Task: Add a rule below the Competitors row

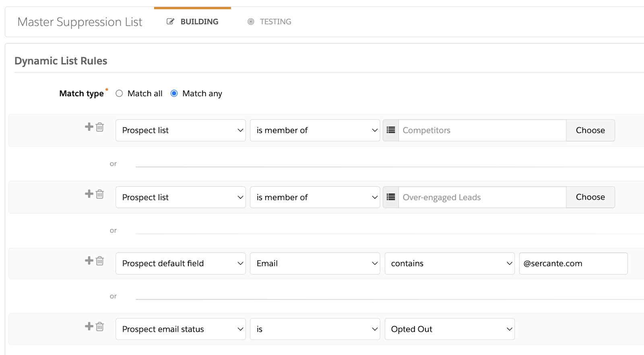Action: pyautogui.click(x=89, y=127)
